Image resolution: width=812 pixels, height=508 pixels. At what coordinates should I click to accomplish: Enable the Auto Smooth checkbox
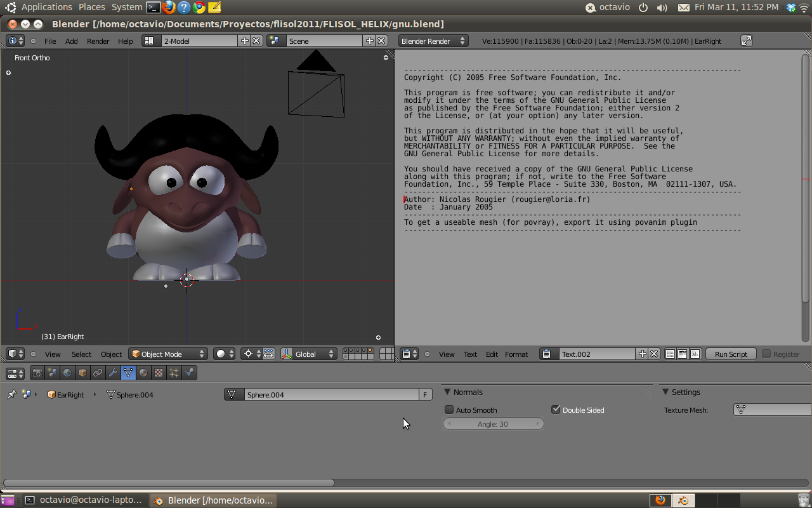pos(449,410)
